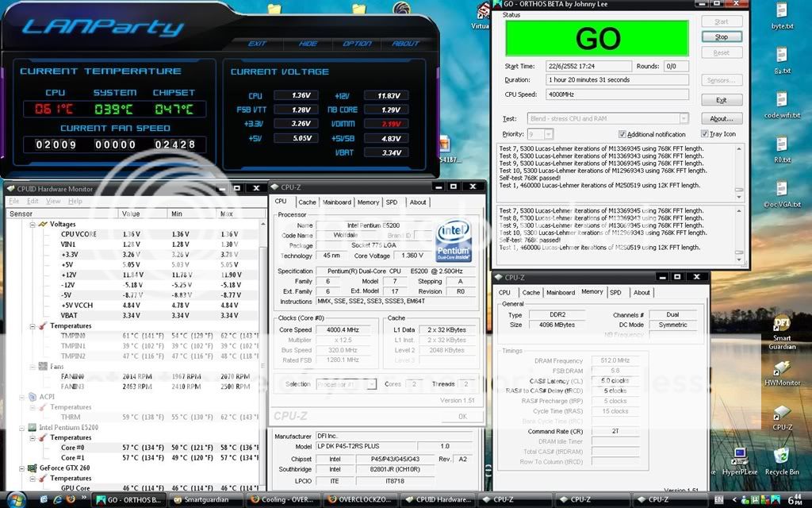Screen dimensions: 812x508
Task: Click the OPTION link in LANParty panel
Action: pos(357,44)
